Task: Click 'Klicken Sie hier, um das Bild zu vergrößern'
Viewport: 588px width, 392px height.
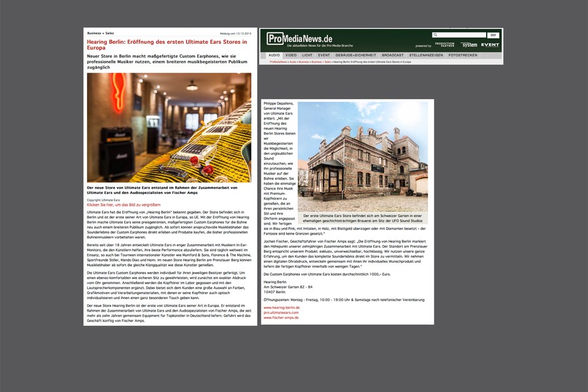Action: click(x=123, y=204)
